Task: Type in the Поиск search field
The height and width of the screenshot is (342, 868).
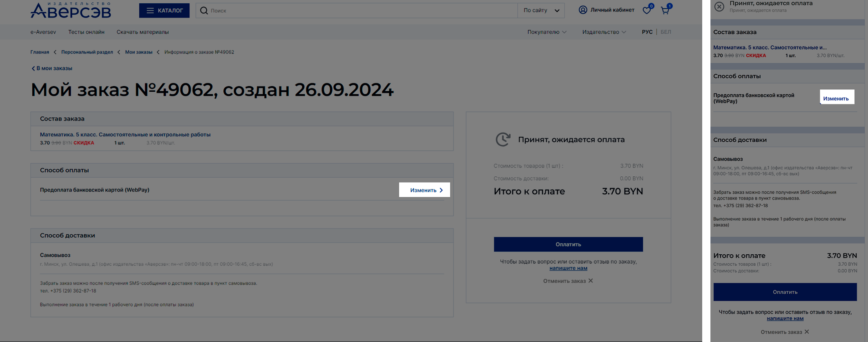Action: tap(359, 11)
